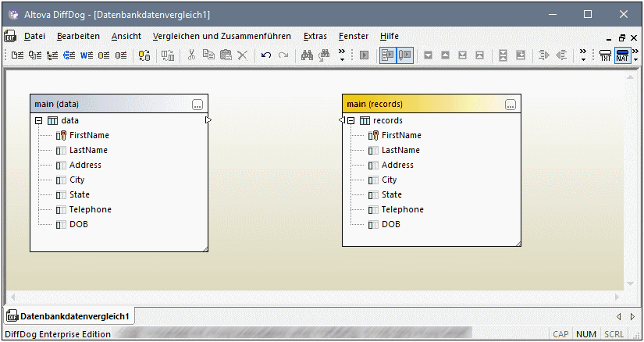Toggle the highlighted auto-compare toolbar button
644x342 pixels.
pos(388,55)
